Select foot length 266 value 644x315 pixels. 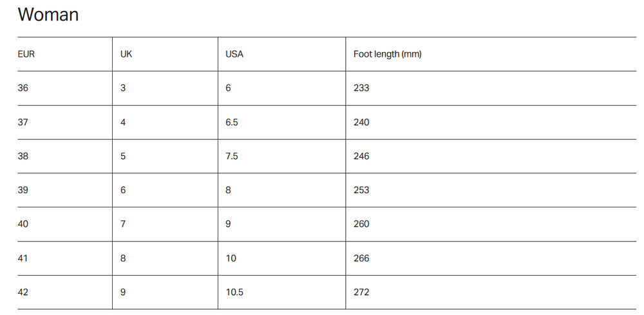pos(361,258)
